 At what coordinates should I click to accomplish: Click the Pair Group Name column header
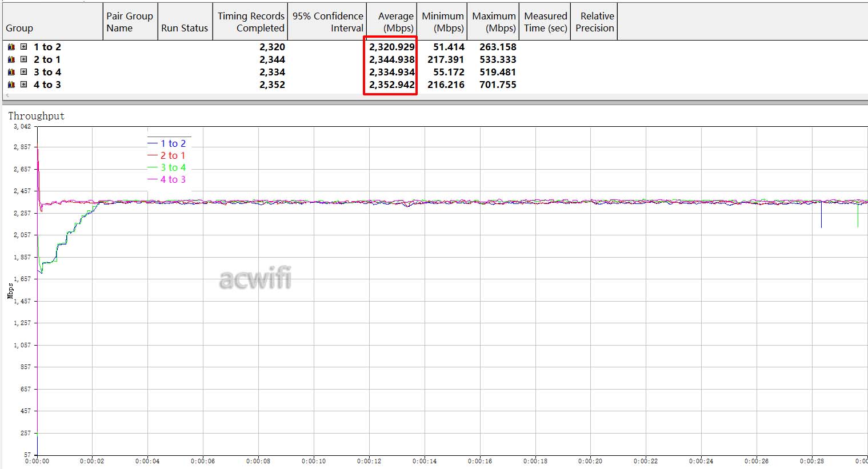coord(130,22)
